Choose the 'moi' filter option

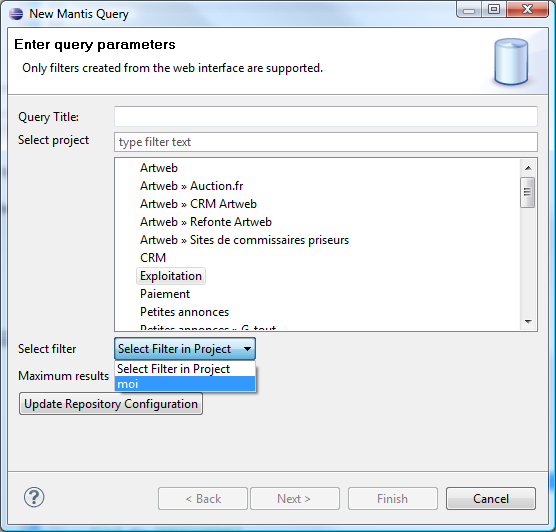(x=185, y=384)
